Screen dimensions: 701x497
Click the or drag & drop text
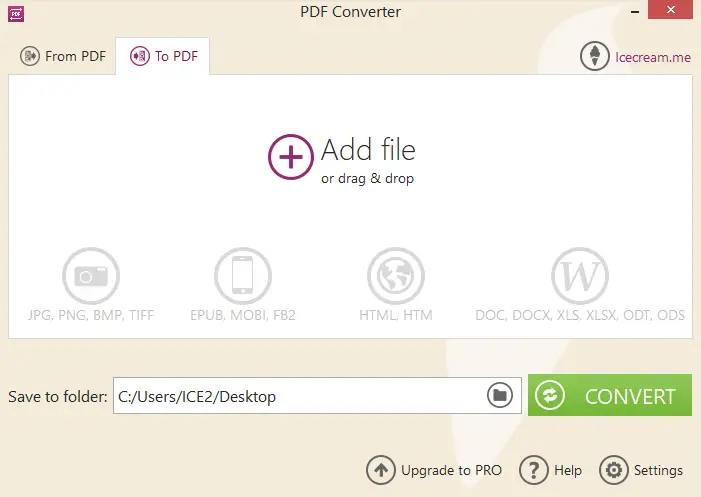367,178
